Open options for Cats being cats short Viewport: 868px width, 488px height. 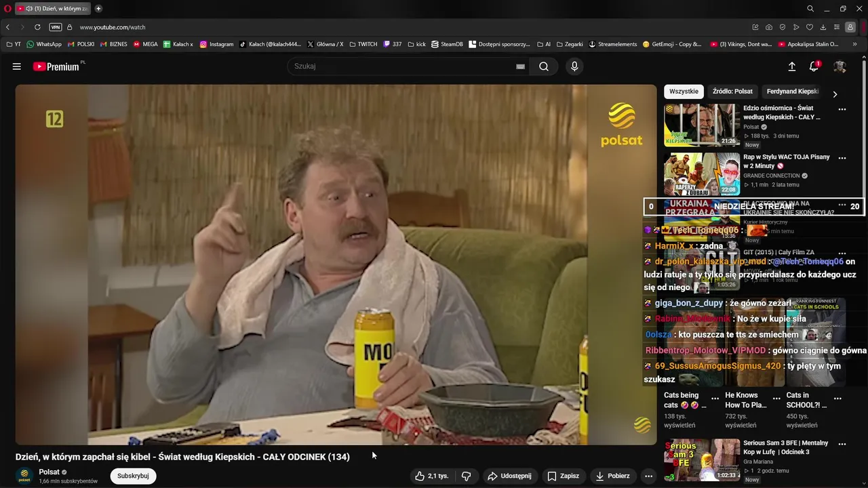tap(715, 399)
